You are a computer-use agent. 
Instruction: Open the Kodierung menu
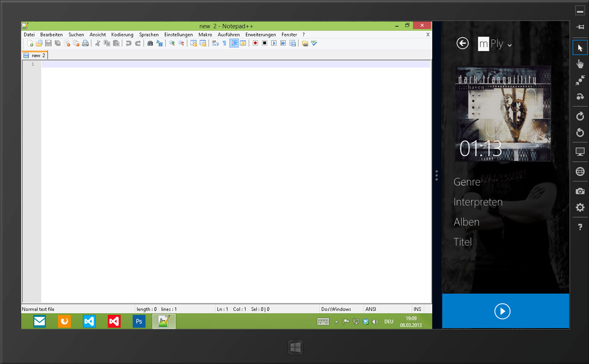(122, 35)
